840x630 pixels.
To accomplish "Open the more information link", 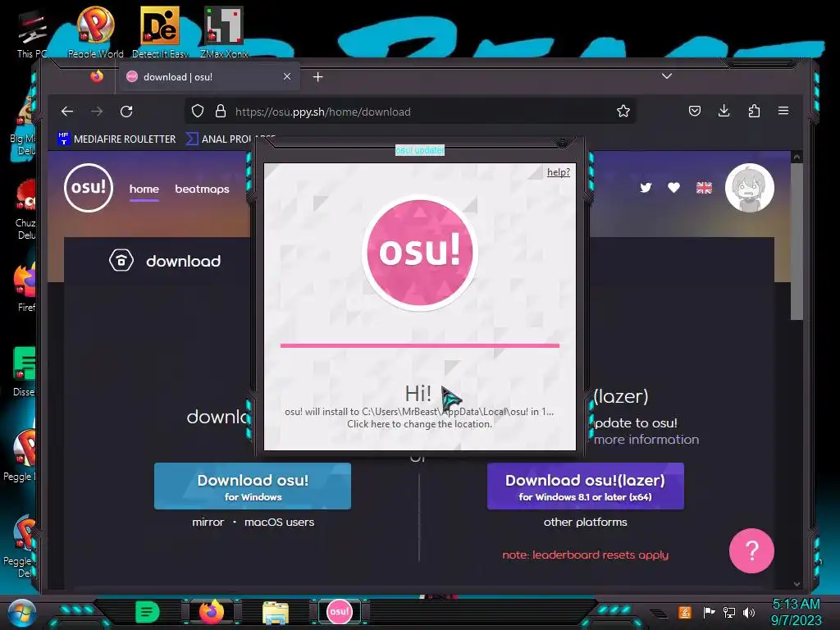I will 646,440.
